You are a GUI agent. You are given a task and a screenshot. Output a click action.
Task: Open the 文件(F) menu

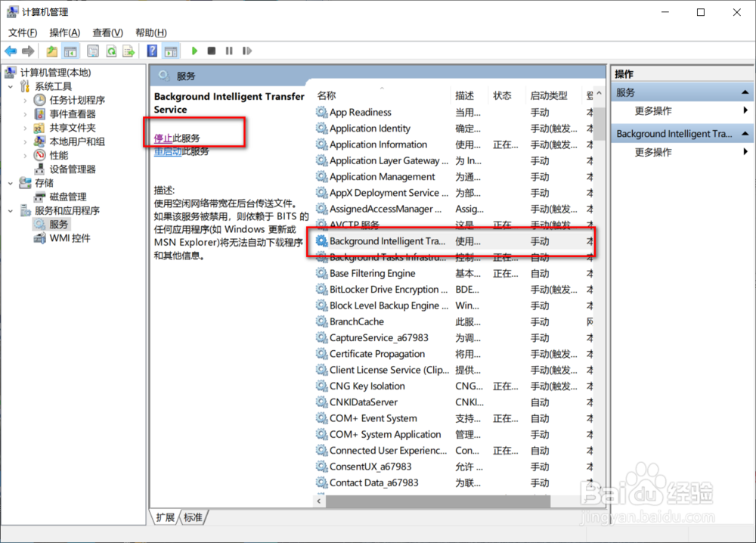[23, 33]
